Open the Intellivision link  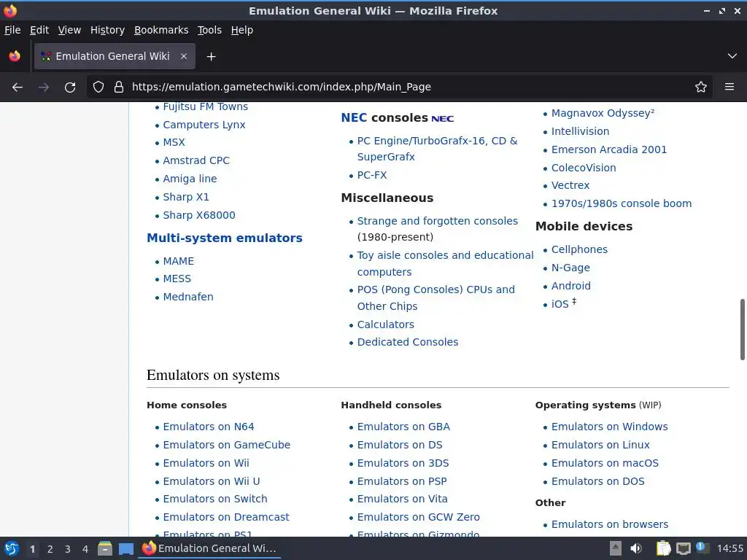580,131
